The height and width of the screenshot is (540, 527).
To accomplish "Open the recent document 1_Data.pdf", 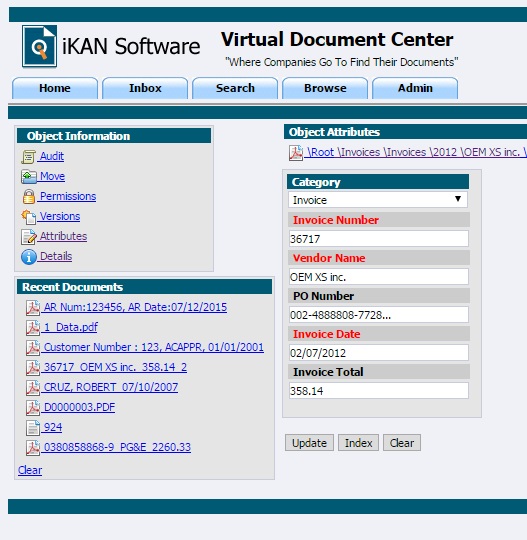I will (x=71, y=327).
